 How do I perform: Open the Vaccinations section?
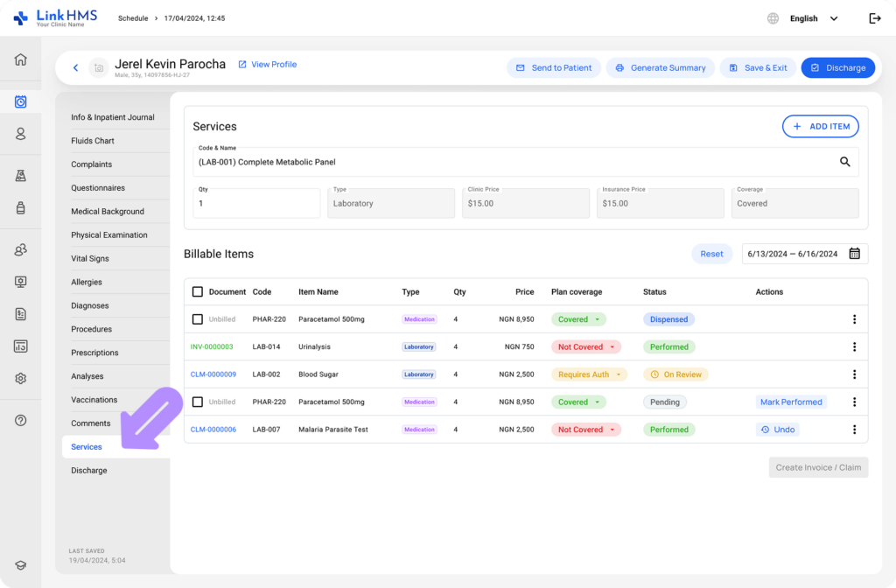tap(94, 399)
